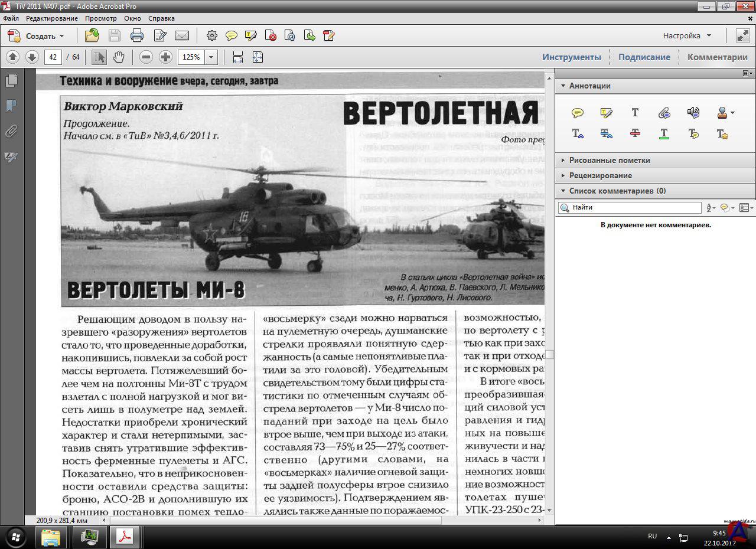Expand the Рецензирование section
Screen dimensions: 756x549
pos(600,175)
